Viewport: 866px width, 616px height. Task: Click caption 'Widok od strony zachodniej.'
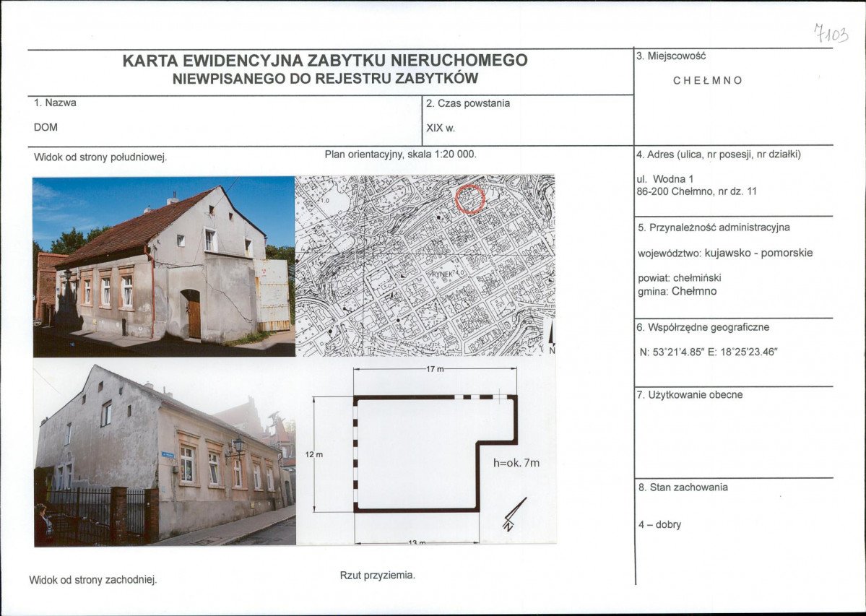click(x=92, y=580)
